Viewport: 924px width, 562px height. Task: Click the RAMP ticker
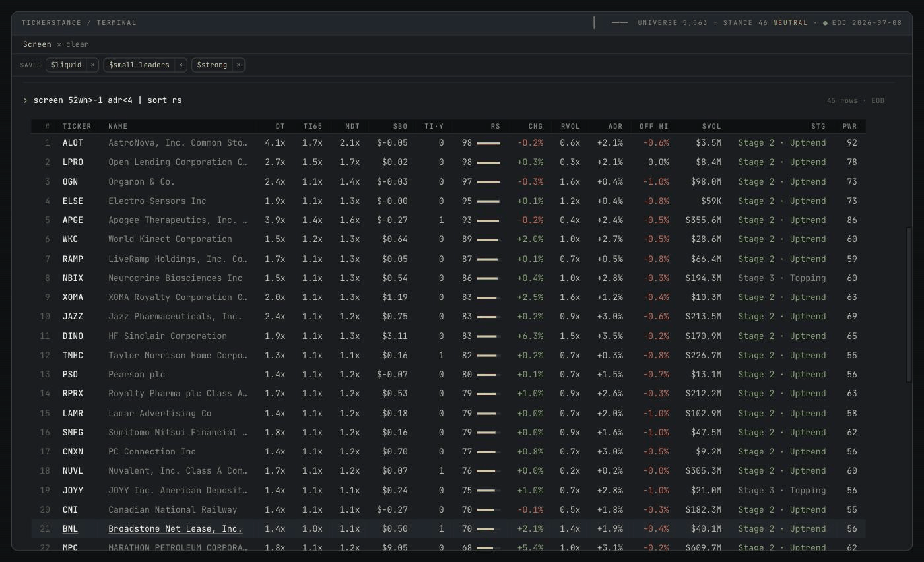pos(73,259)
